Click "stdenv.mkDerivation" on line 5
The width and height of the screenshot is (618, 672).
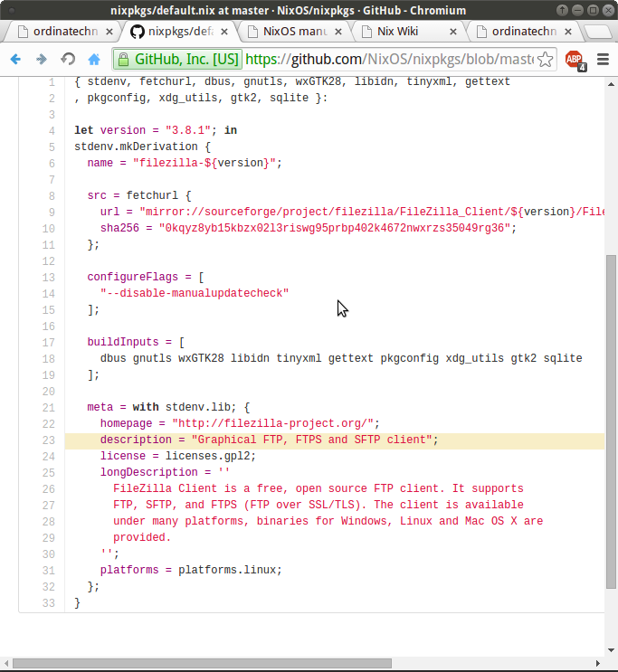click(136, 147)
